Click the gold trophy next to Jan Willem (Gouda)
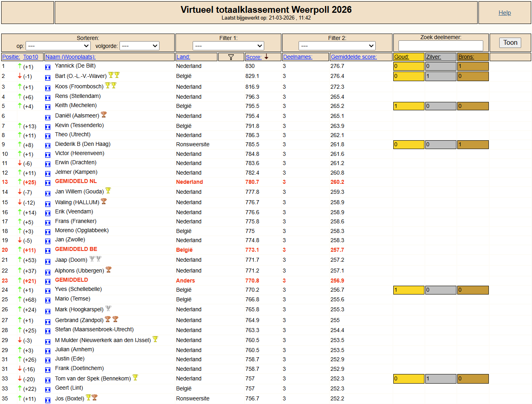This screenshot has height=404, width=532. [x=108, y=191]
